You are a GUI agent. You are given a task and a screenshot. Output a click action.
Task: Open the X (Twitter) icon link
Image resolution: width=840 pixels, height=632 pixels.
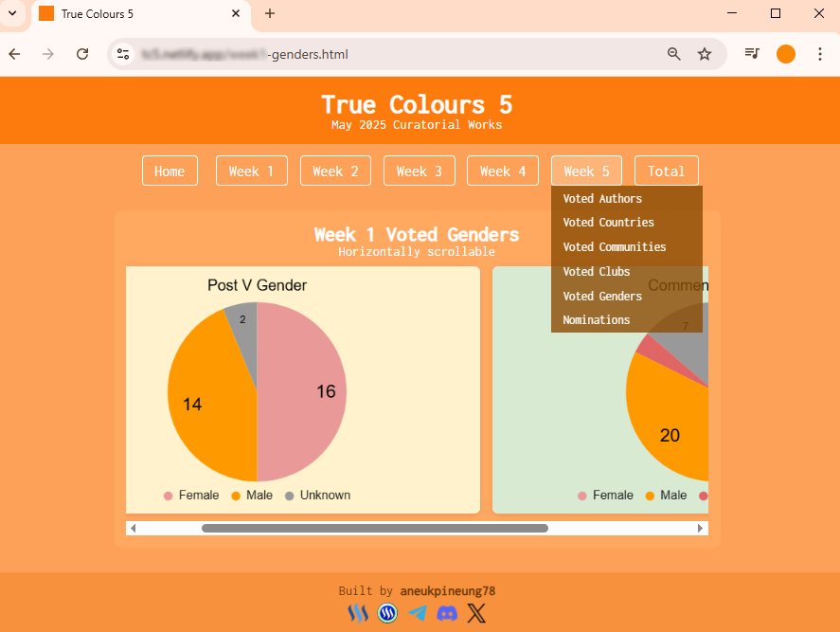coord(476,613)
